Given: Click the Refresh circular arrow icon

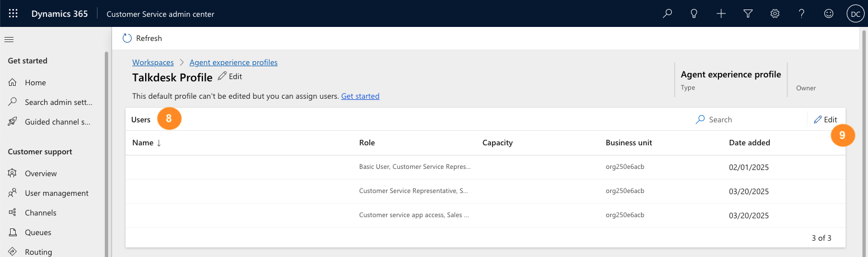Looking at the screenshot, I should point(127,38).
